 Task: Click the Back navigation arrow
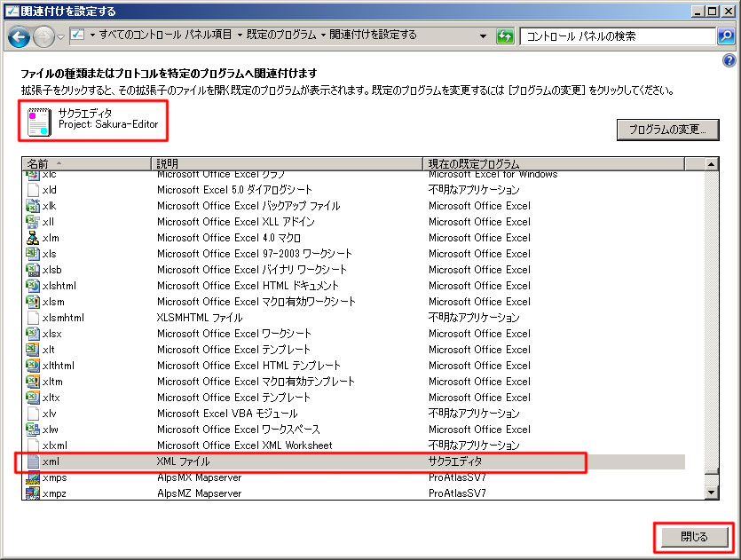pyautogui.click(x=19, y=36)
